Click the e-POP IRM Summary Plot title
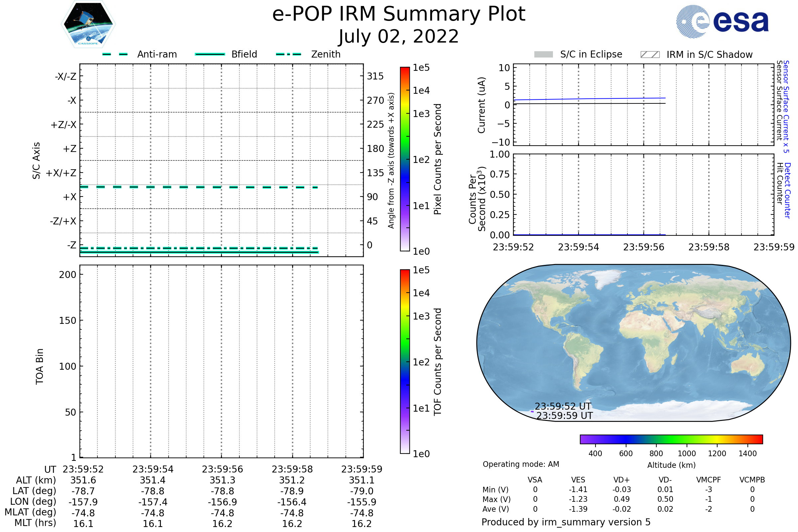798x532 pixels. pyautogui.click(x=399, y=14)
